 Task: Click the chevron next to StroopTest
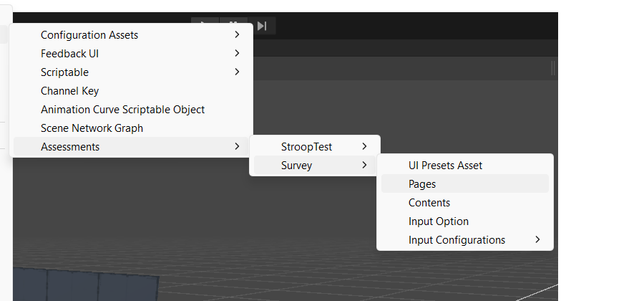(365, 146)
